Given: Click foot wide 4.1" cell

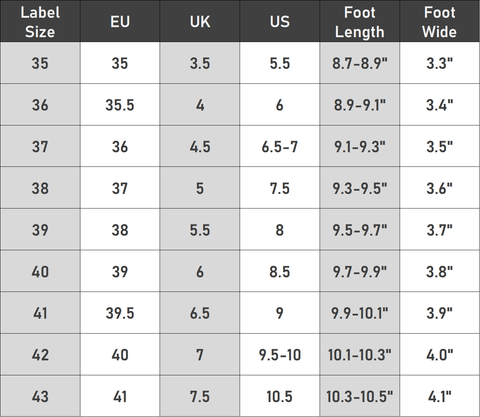Looking at the screenshot, I should coord(440,396).
